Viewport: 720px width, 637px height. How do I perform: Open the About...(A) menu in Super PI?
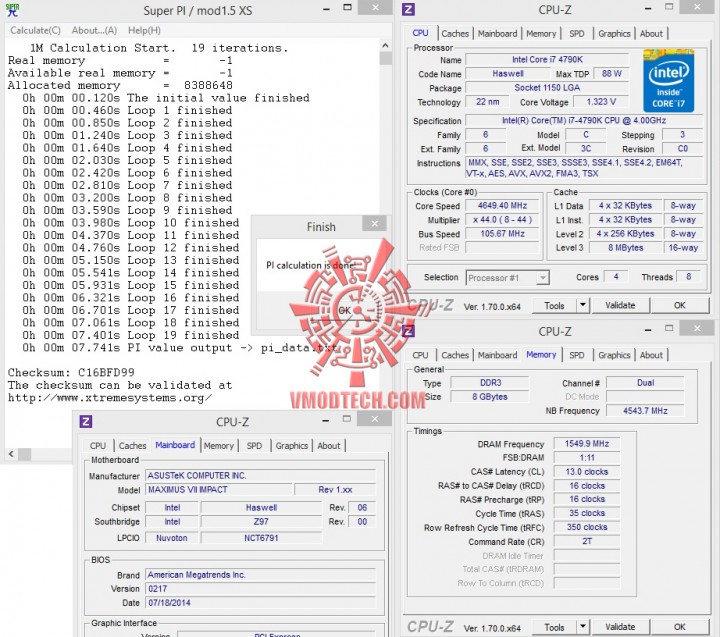coord(94,30)
